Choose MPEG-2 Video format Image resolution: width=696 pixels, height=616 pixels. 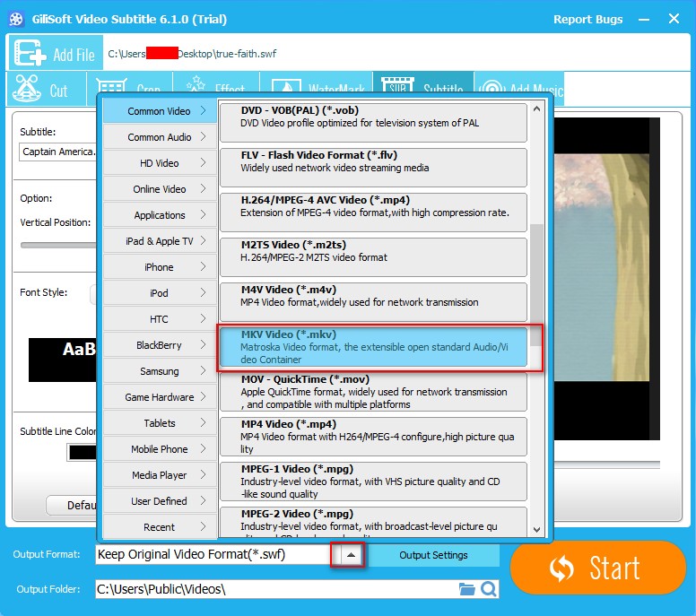(373, 523)
